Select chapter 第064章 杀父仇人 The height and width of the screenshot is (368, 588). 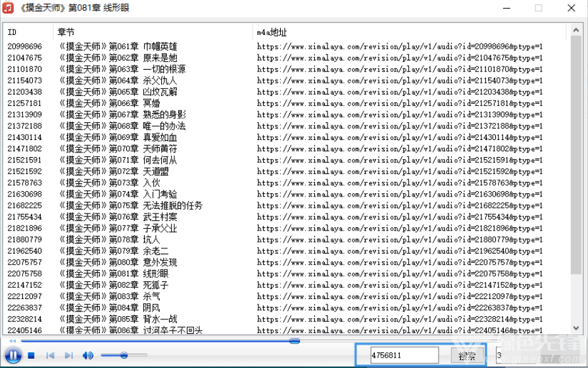118,81
